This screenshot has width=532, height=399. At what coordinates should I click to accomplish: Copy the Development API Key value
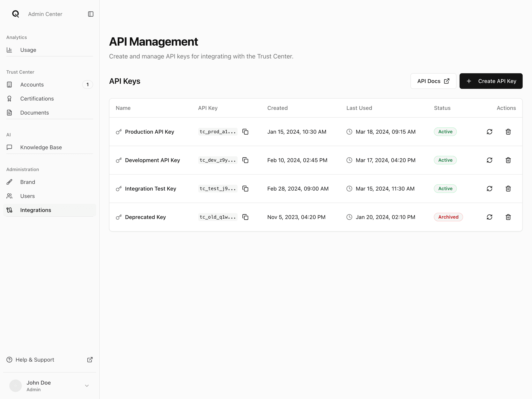tap(246, 160)
